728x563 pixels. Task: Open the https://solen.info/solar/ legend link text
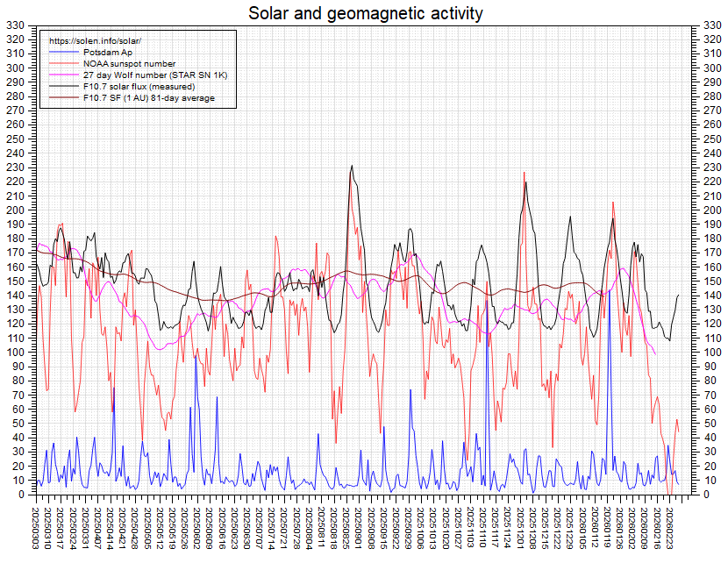pos(96,41)
